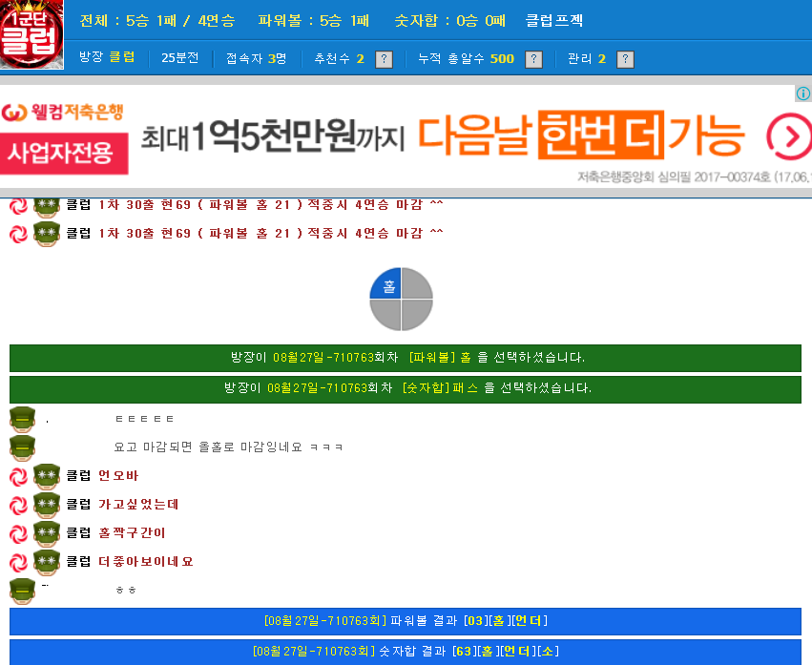This screenshot has height=665, width=812.
Task: Open help icon next to 추천수
Action: click(384, 59)
